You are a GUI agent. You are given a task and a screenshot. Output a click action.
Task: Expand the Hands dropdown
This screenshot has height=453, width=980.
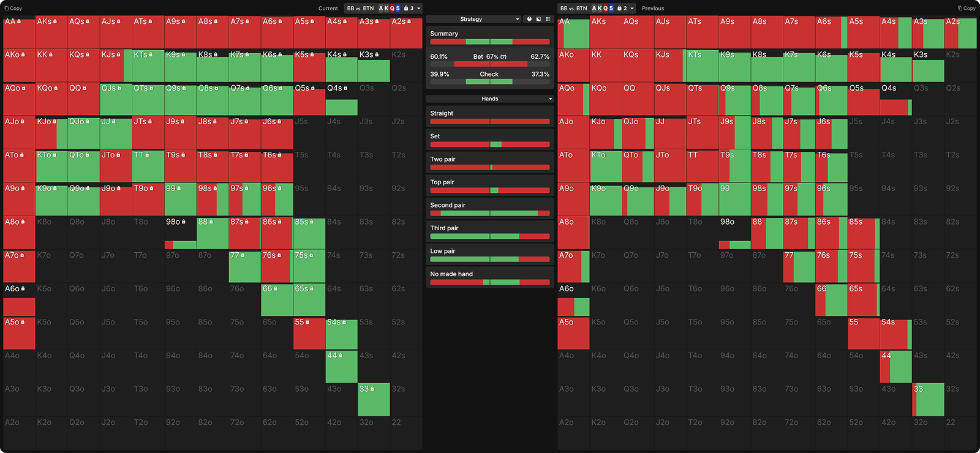(489, 99)
